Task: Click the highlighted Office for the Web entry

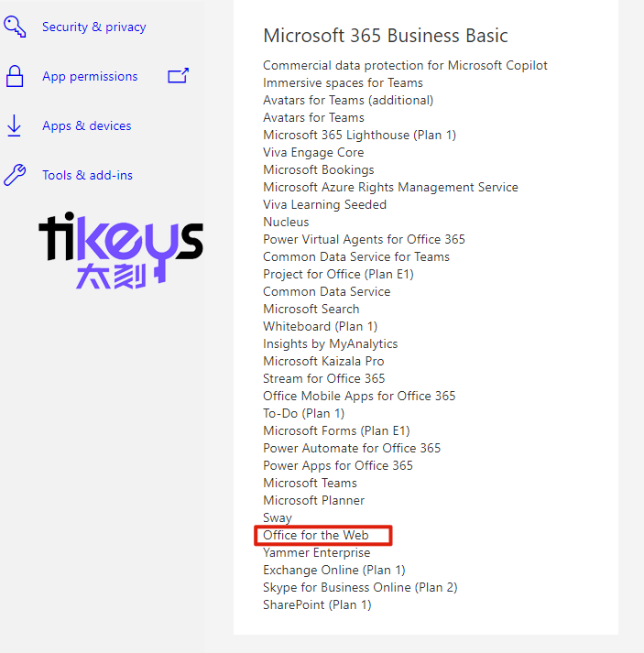Action: (315, 535)
